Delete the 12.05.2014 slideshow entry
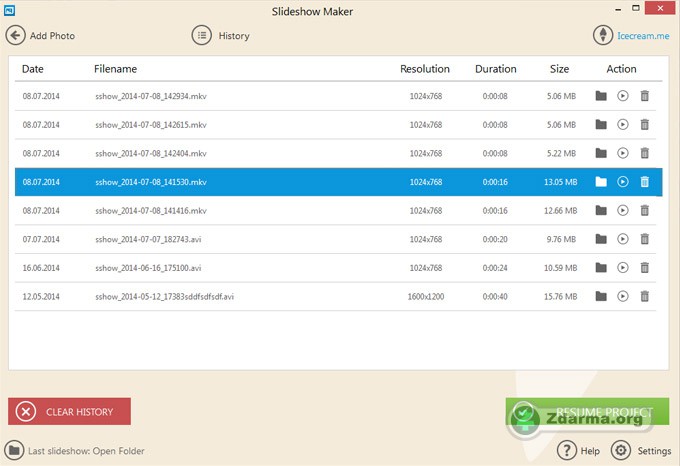 point(645,296)
